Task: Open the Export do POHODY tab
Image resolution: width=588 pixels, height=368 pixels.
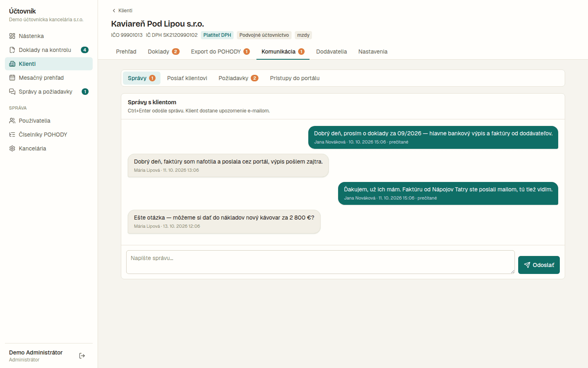Action: pos(220,52)
